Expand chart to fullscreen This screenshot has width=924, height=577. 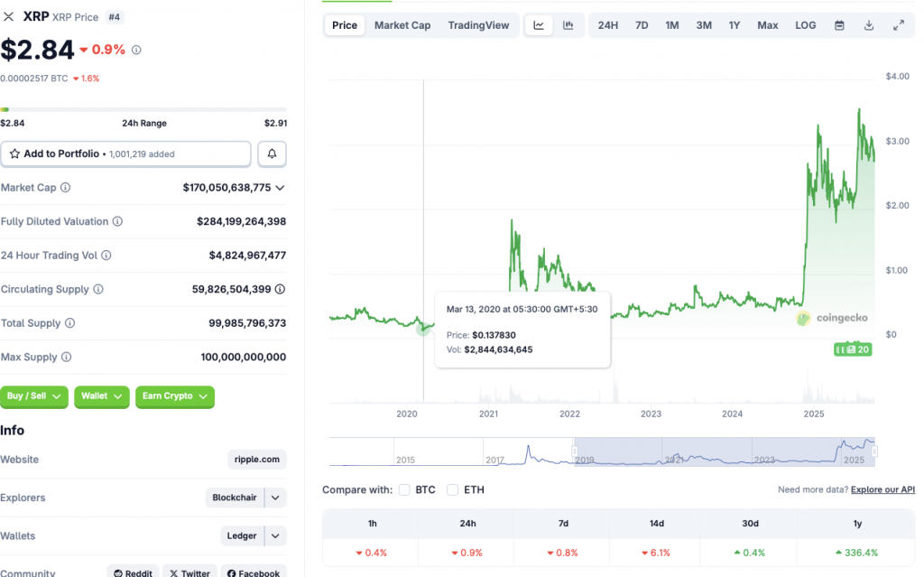(898, 25)
